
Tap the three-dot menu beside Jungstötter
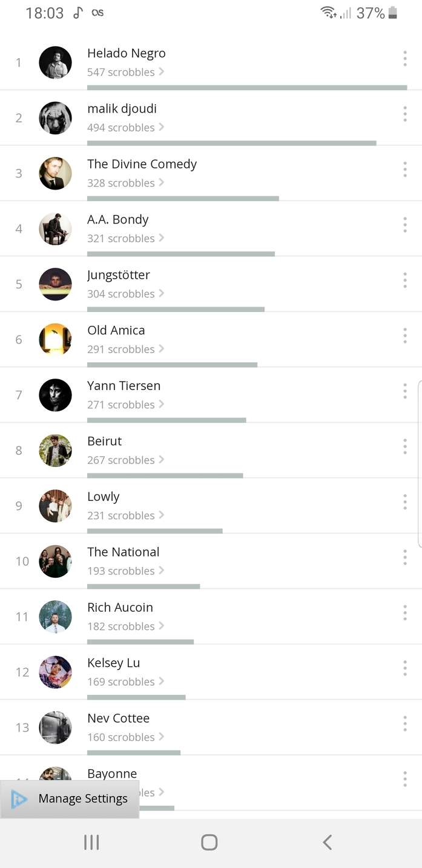404,280
